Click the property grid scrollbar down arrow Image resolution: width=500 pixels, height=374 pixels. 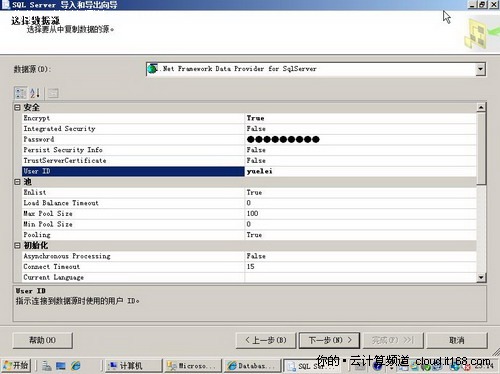(481, 277)
